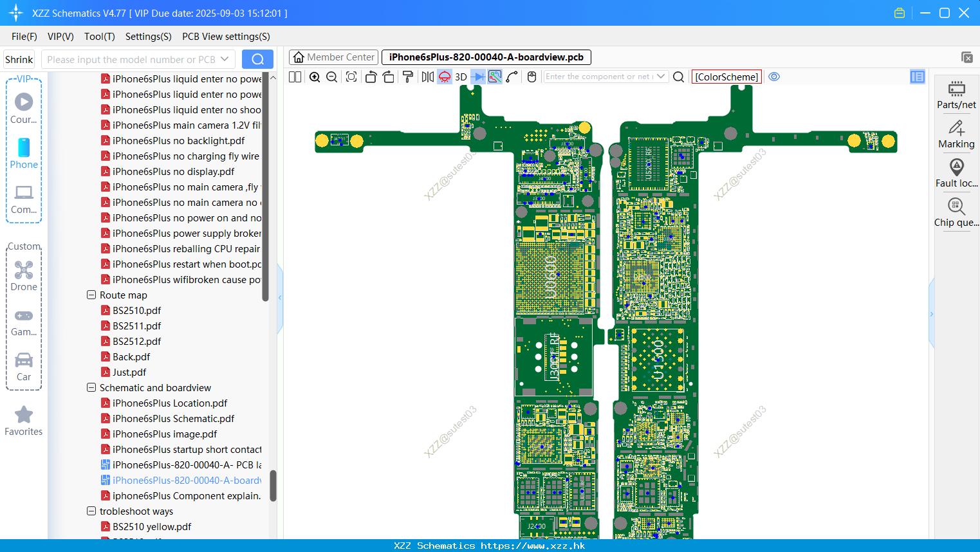Open PCB View settings(S) menu
Screen dimensions: 980x552
226,37
